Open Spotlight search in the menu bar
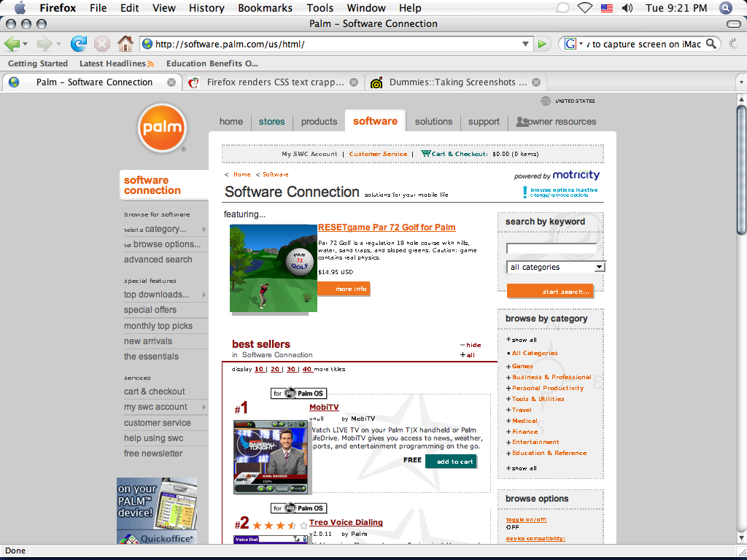 point(725,7)
